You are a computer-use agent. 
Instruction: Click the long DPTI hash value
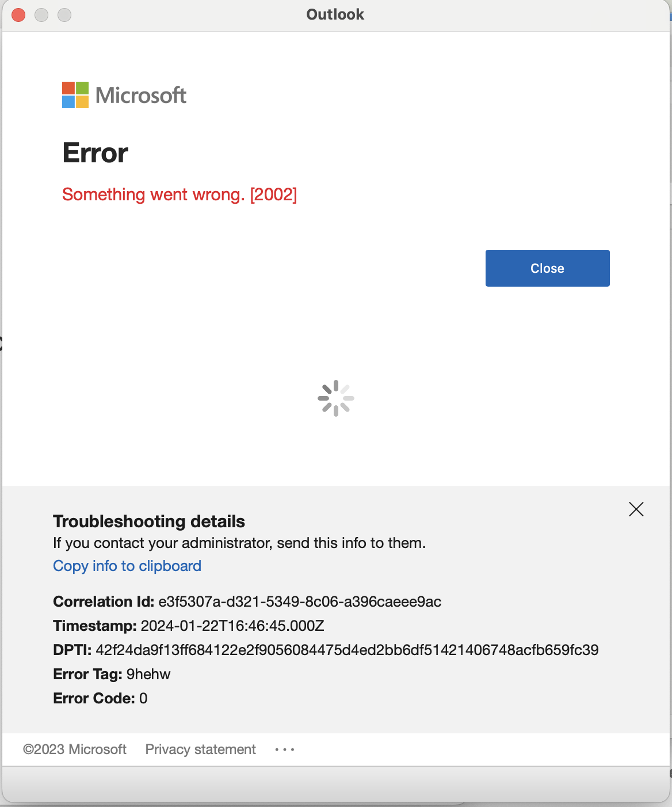pyautogui.click(x=347, y=650)
